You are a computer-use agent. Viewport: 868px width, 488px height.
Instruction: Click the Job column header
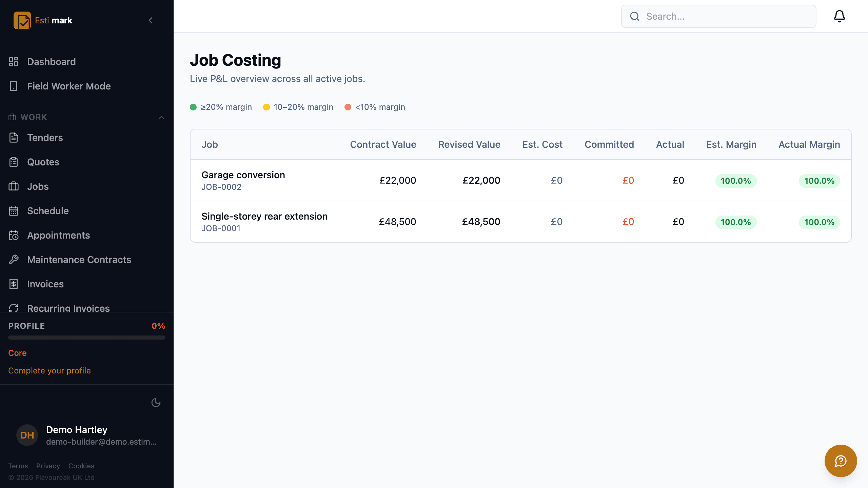[x=210, y=144]
